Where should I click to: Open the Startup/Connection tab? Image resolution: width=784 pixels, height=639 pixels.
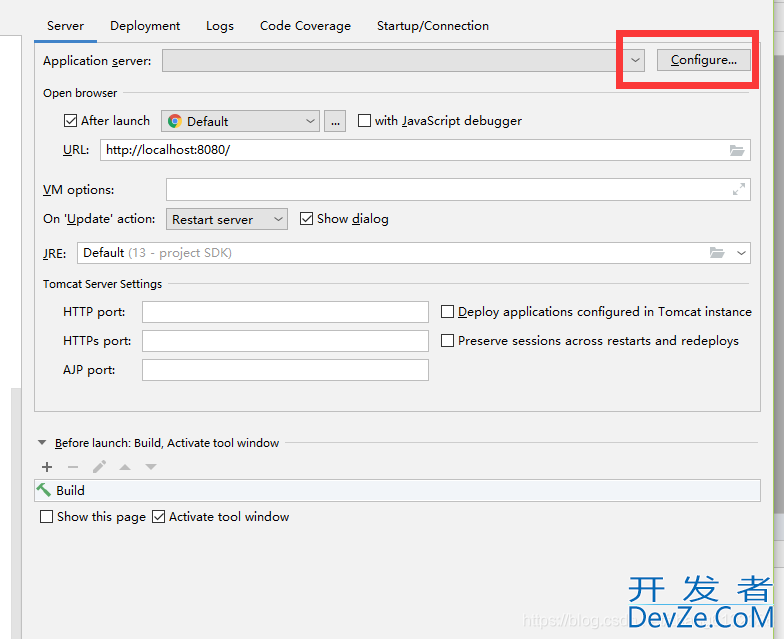(433, 26)
